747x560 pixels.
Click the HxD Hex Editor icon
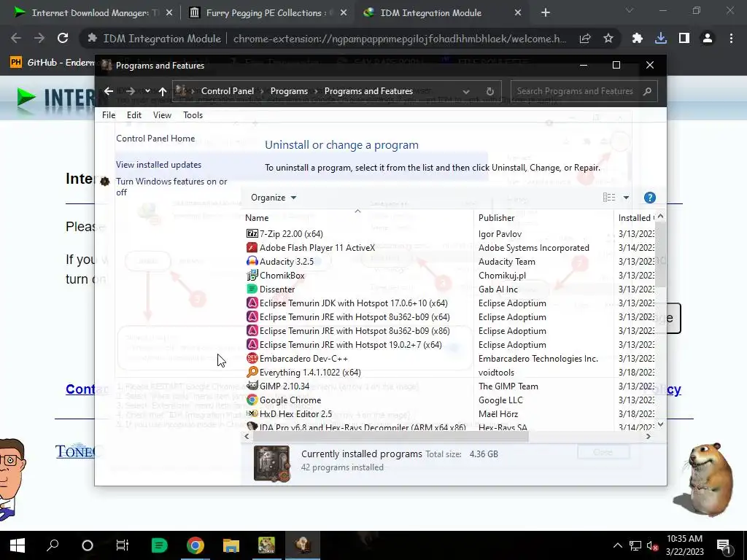(x=252, y=414)
